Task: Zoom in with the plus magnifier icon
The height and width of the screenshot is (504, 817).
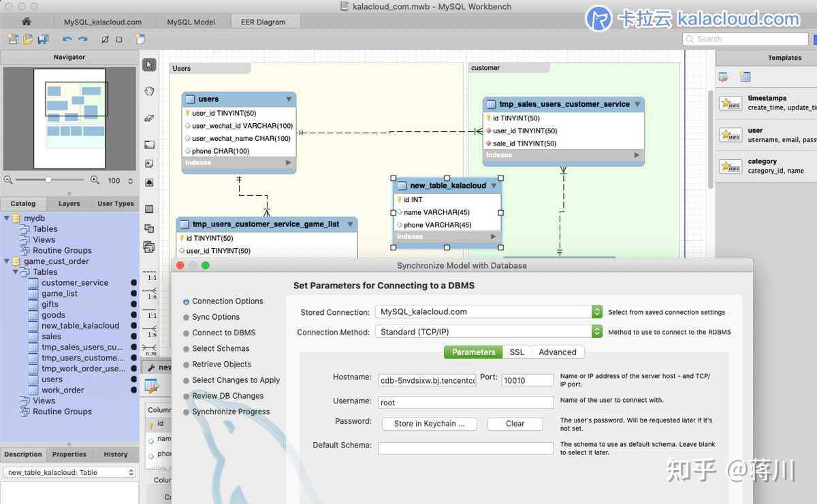Action: [95, 180]
